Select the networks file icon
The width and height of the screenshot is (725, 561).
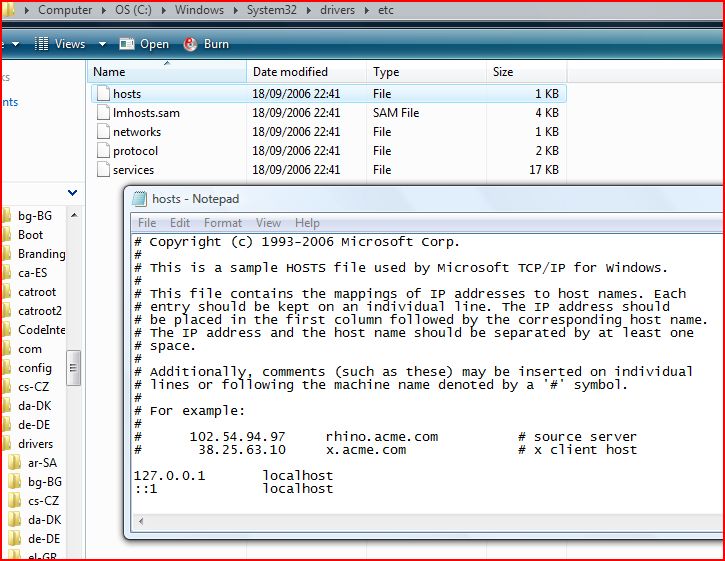103,132
